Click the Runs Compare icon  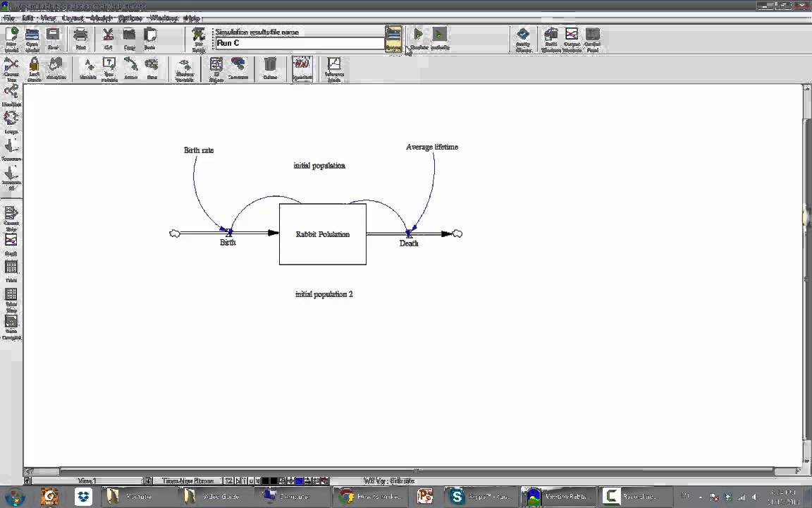coord(11,327)
